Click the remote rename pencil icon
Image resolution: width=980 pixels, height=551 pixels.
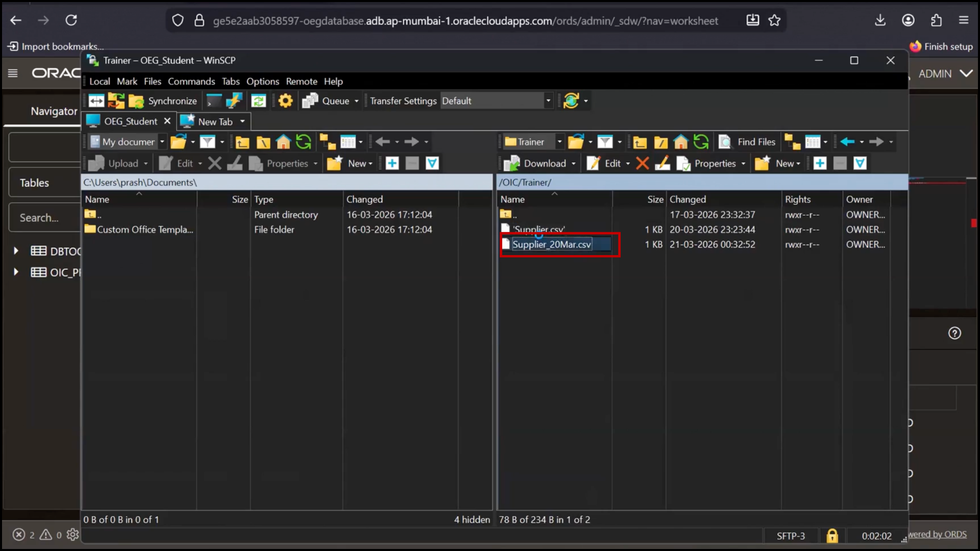tap(662, 163)
